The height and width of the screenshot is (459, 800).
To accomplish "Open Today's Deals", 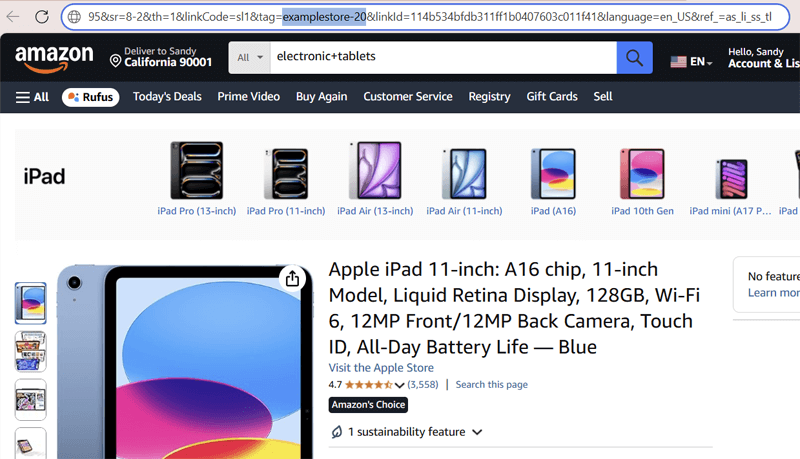I will click(167, 96).
